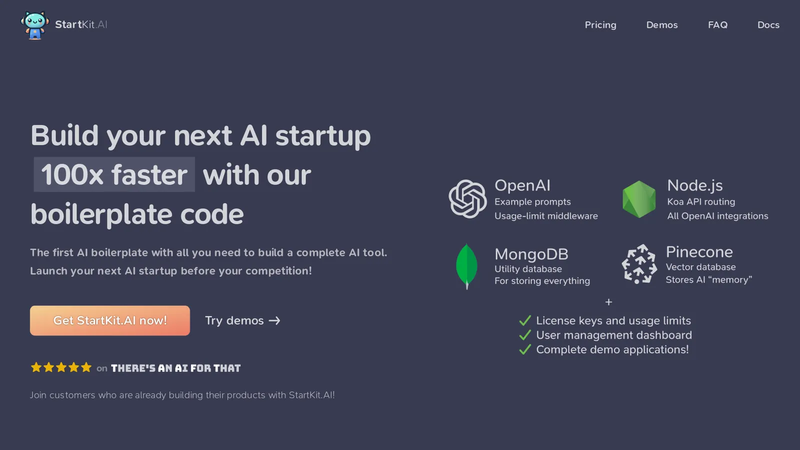The width and height of the screenshot is (800, 450).
Task: Open the FAQ section
Action: 717,25
